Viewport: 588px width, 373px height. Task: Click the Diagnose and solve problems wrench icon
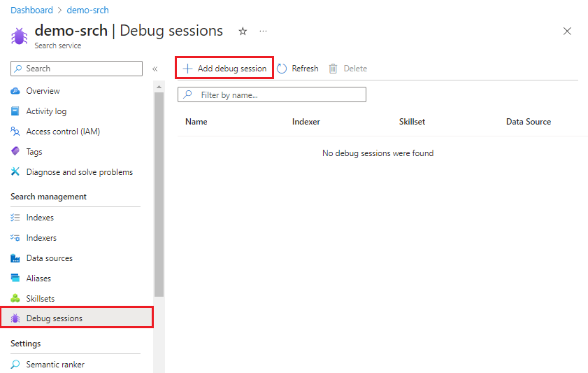point(15,172)
